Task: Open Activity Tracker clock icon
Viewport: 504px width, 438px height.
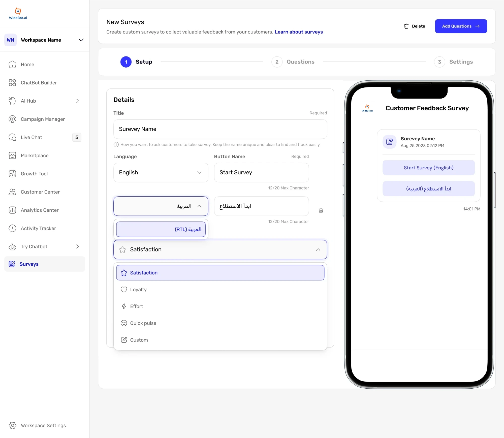Action: point(12,228)
